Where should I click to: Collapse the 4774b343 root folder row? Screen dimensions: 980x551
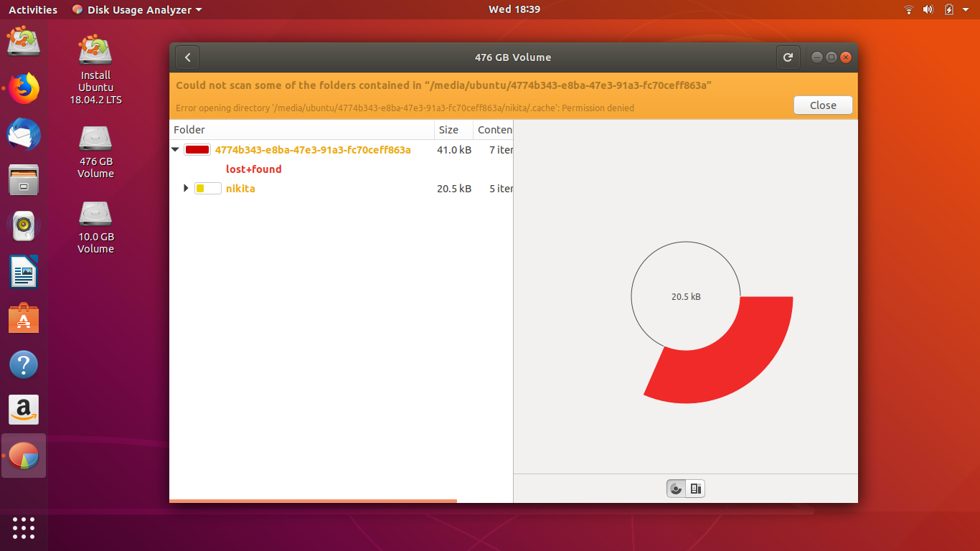(175, 150)
